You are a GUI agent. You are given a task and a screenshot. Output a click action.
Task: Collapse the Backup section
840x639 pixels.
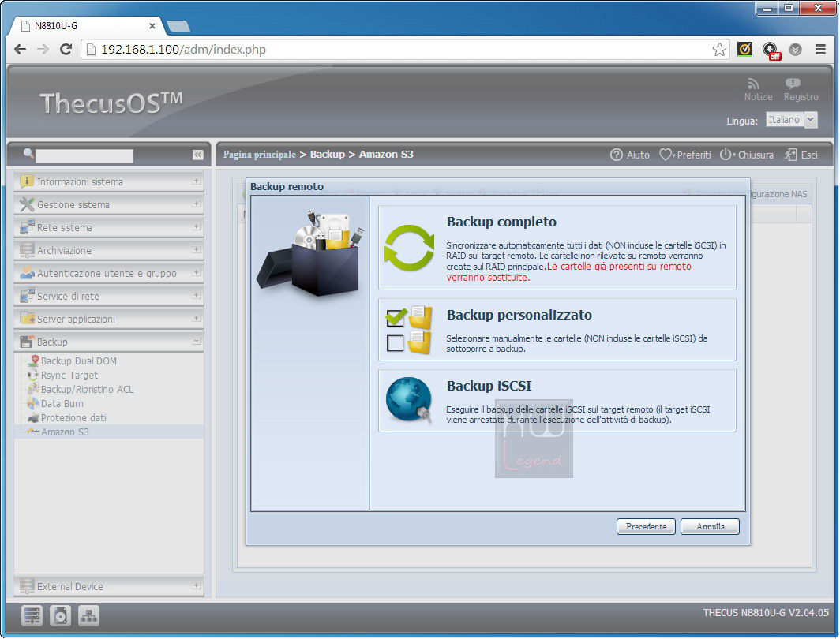tap(196, 341)
